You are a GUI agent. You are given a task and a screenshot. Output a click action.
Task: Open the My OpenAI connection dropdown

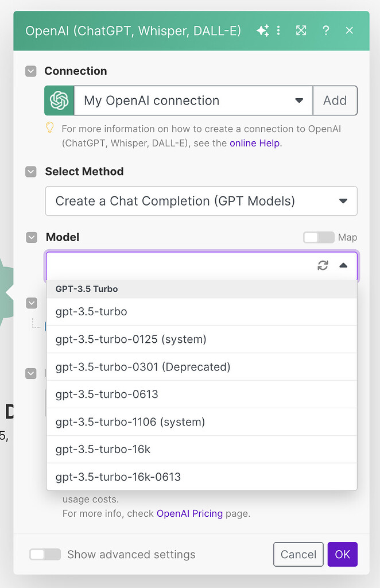299,100
